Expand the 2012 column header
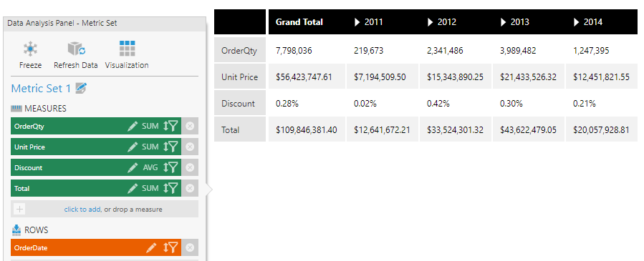This screenshot has height=261, width=644. [430, 22]
